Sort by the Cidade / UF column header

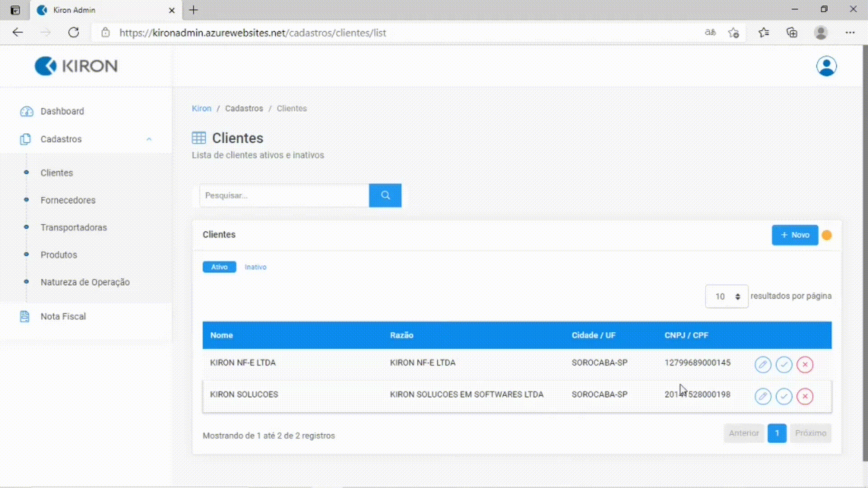tap(593, 335)
